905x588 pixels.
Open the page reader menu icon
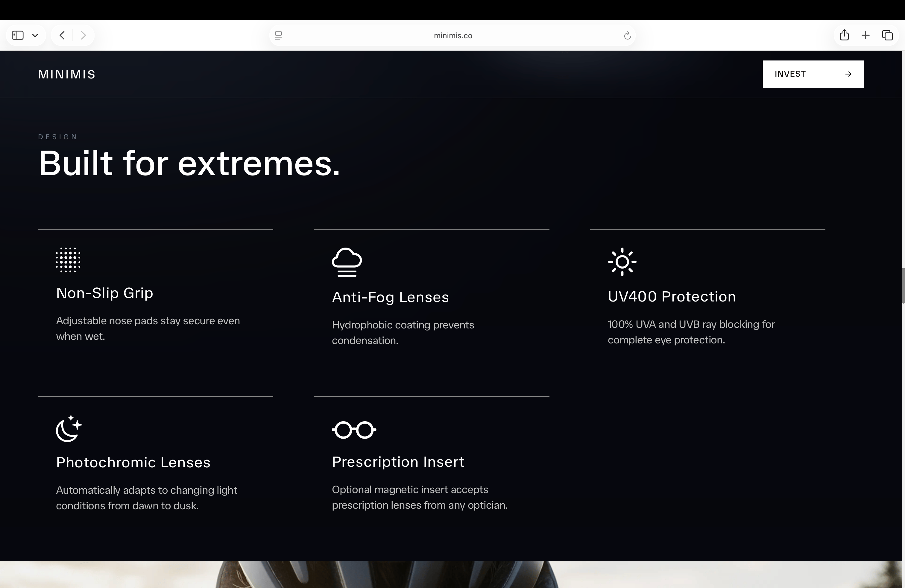(x=278, y=35)
